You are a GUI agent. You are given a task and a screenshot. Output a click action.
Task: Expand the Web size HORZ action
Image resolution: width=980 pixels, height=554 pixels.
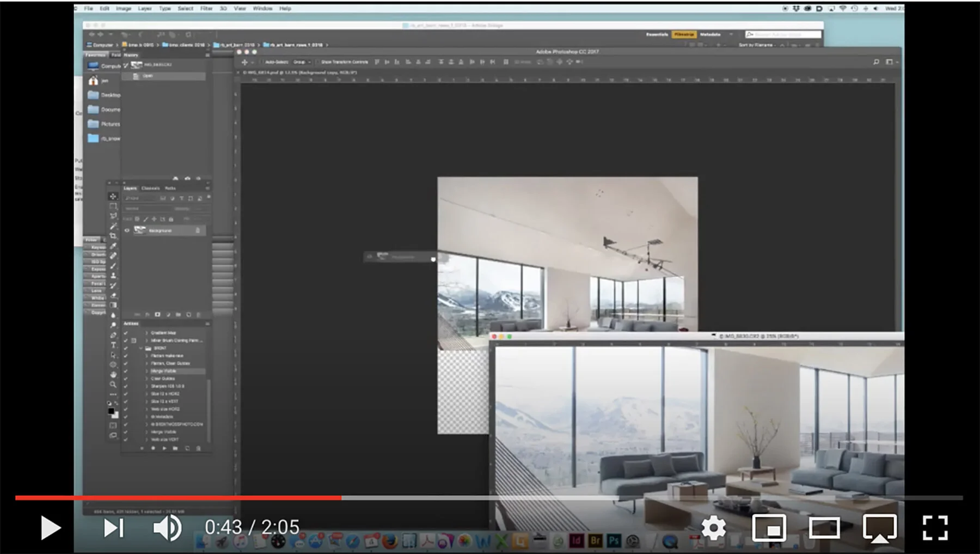tap(147, 409)
